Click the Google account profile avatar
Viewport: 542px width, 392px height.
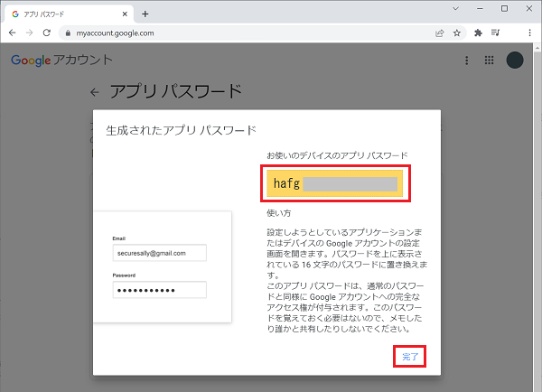point(515,61)
